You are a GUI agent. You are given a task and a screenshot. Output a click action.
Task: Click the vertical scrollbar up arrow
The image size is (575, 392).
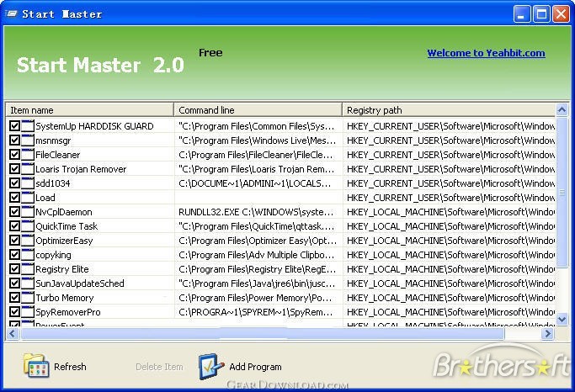pos(562,109)
